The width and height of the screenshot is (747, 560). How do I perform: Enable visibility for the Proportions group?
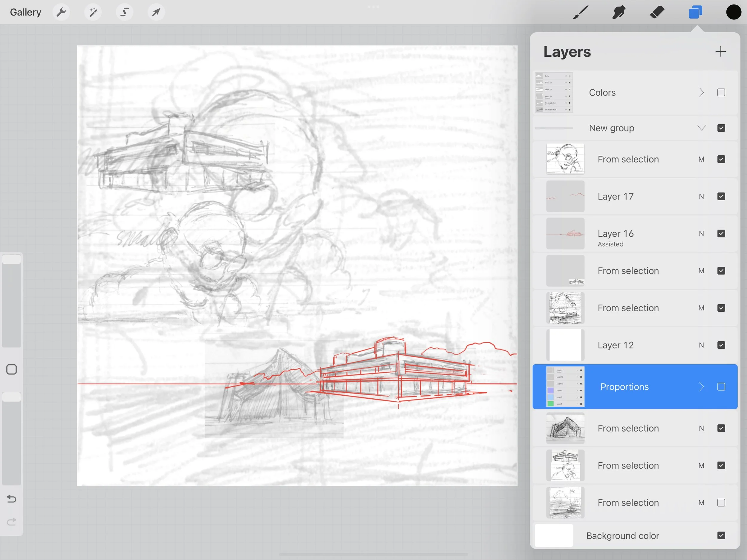pos(721,386)
